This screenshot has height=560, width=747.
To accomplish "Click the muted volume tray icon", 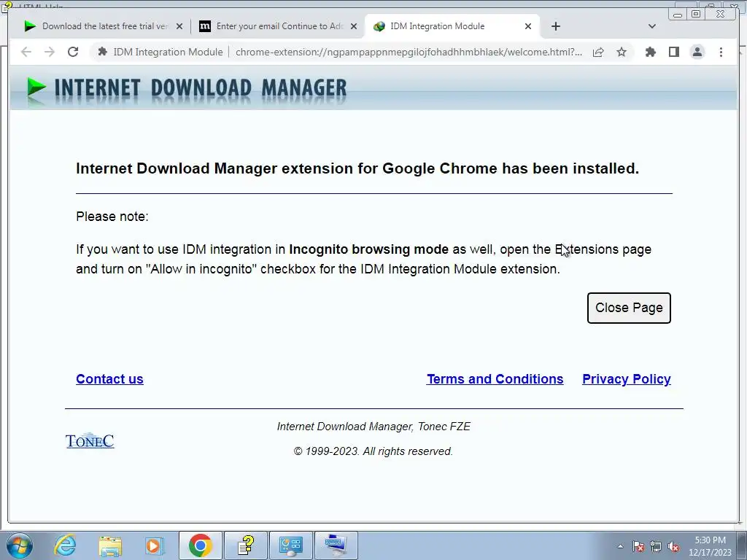I will pos(673,546).
